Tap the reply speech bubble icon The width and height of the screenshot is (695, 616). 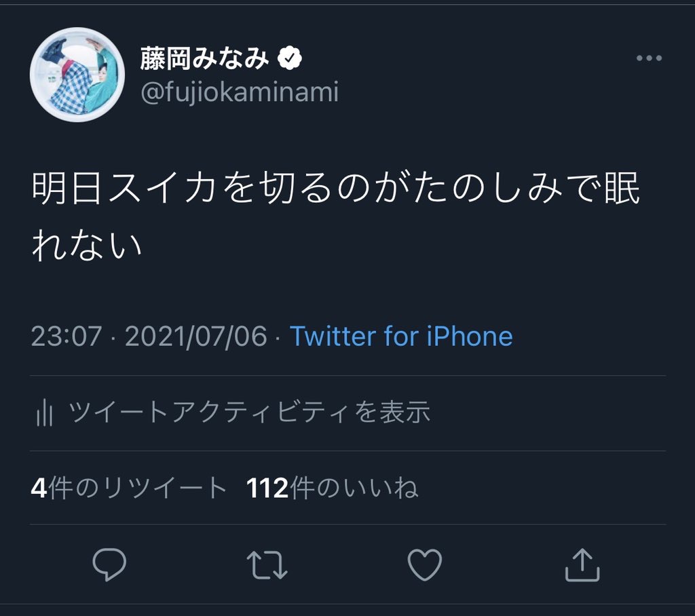(109, 564)
